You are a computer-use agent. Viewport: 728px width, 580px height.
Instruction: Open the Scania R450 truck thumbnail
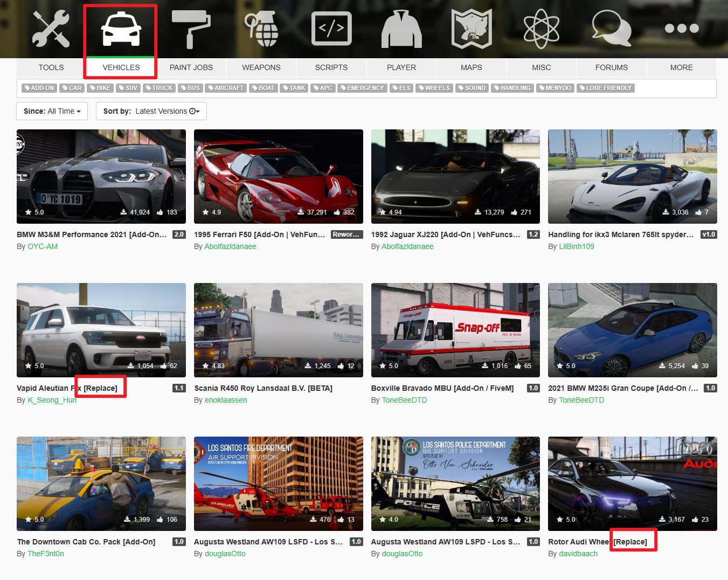279,330
